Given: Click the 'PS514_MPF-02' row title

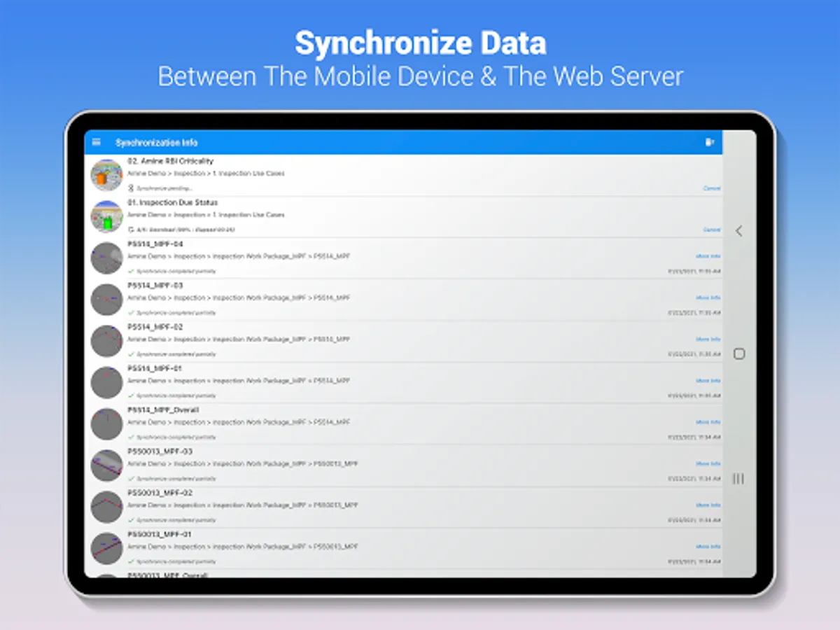Looking at the screenshot, I should 155,327.
